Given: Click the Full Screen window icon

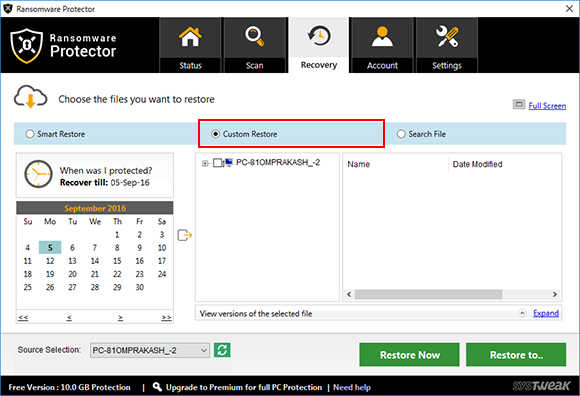Looking at the screenshot, I should tap(519, 105).
